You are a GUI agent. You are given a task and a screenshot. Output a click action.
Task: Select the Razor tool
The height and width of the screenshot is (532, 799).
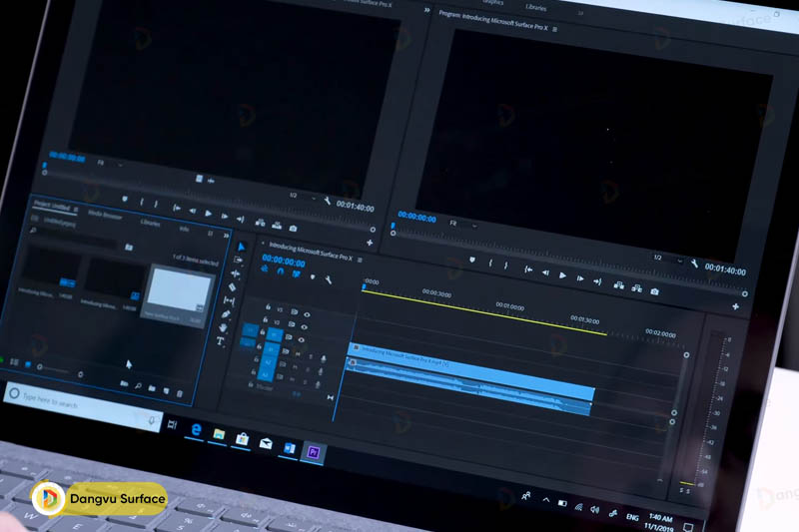point(231,287)
